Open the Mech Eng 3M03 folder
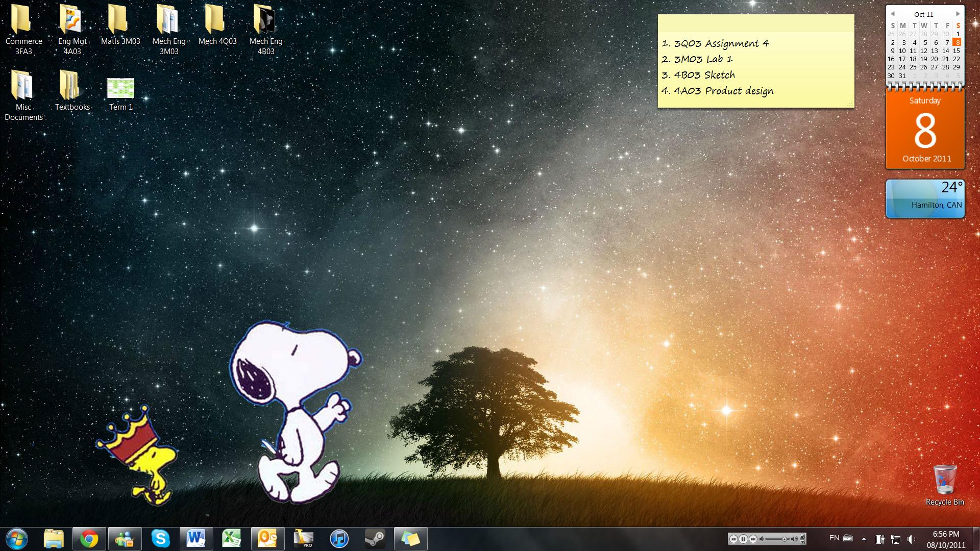 point(169,30)
